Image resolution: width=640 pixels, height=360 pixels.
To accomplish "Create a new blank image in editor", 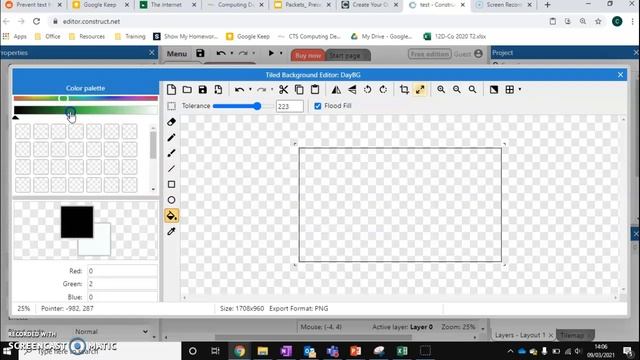I will (x=171, y=89).
